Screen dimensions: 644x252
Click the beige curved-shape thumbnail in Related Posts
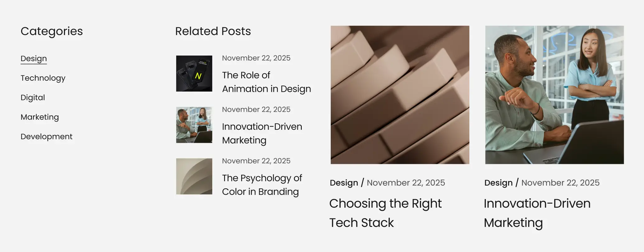pos(194,176)
